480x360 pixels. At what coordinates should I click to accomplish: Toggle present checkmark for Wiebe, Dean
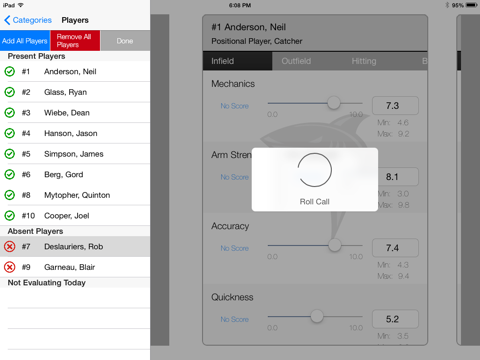pyautogui.click(x=10, y=113)
